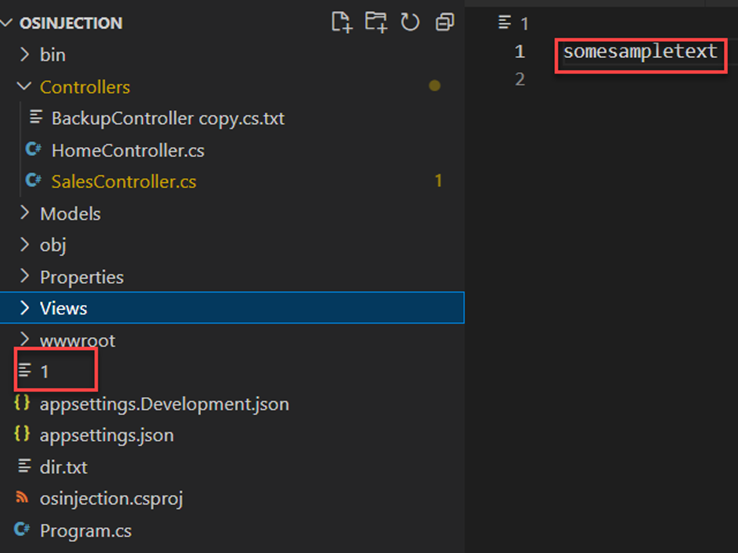
Task: Click the C# icon beside Program.cs
Action: point(21,530)
